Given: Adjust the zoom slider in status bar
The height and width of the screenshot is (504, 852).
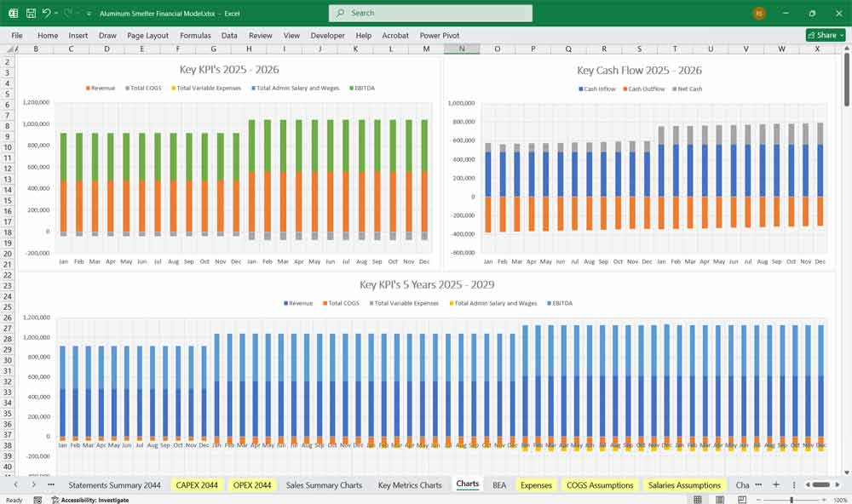Looking at the screenshot, I should point(792,500).
